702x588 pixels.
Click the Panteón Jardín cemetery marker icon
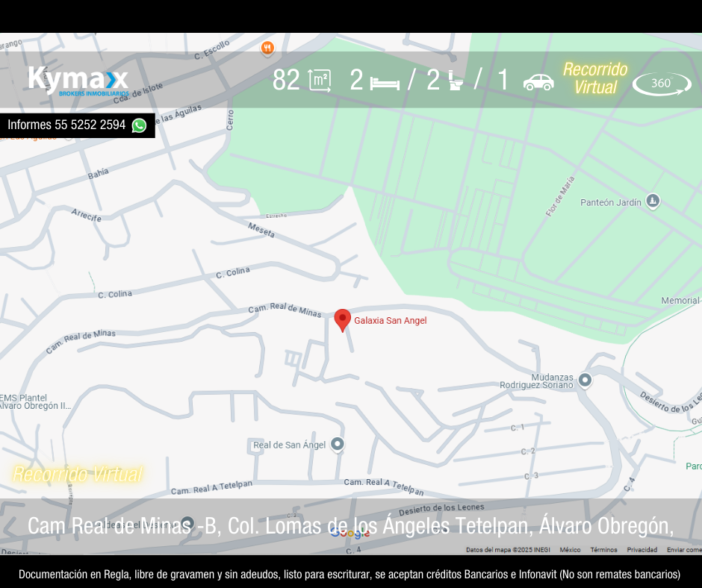point(653,201)
